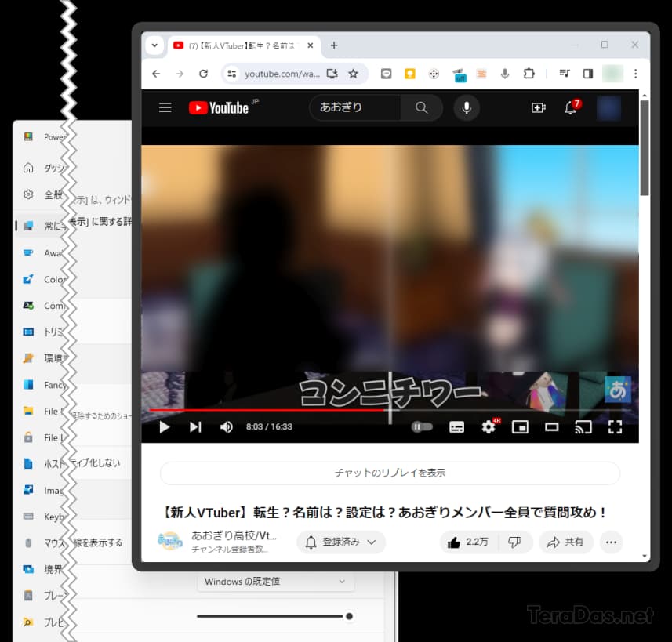The height and width of the screenshot is (642, 672).
Task: Bookmark this page with the star
Action: click(x=353, y=74)
